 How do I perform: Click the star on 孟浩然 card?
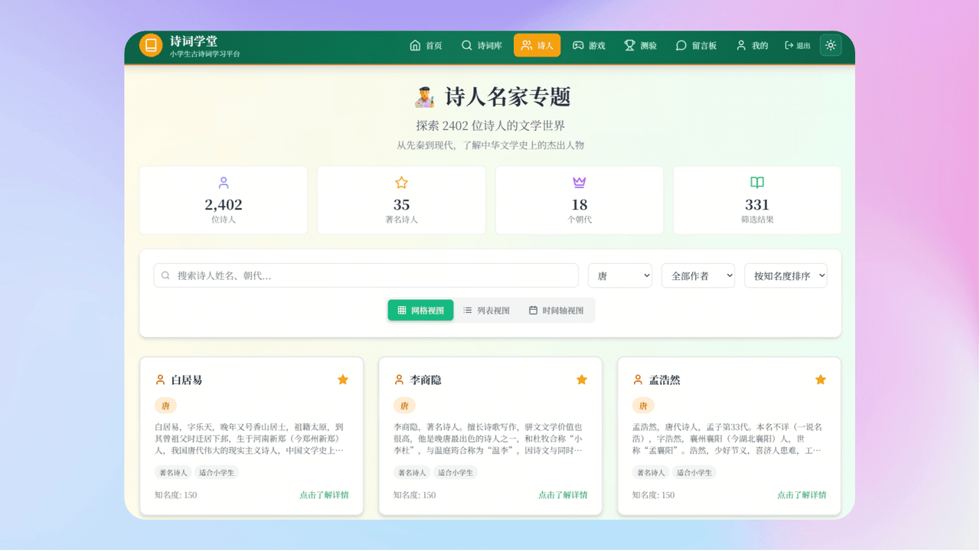821,380
